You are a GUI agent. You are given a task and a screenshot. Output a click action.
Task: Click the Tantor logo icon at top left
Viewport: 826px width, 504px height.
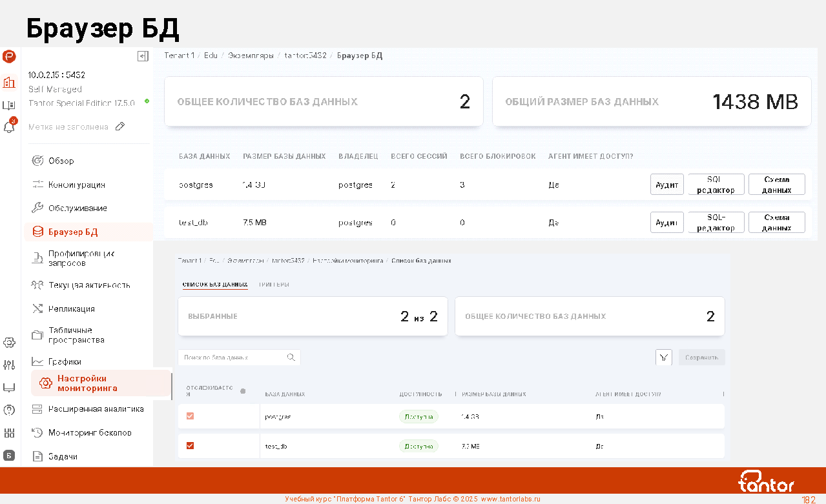9,57
